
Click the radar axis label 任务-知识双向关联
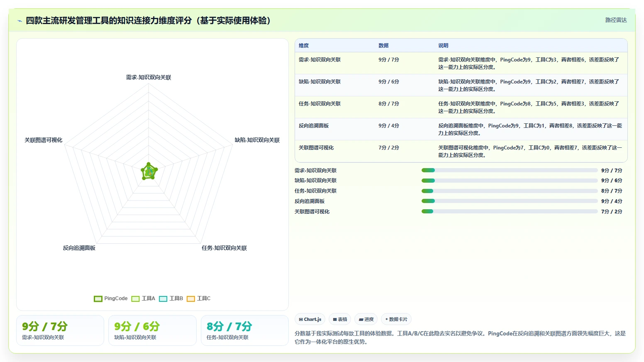[224, 248]
